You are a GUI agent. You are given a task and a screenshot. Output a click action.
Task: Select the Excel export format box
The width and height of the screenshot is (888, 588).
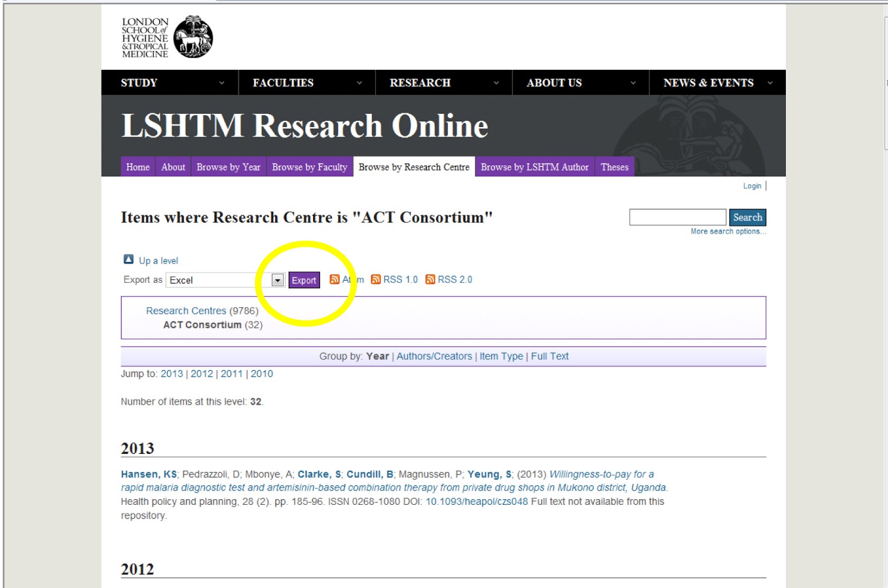click(225, 280)
